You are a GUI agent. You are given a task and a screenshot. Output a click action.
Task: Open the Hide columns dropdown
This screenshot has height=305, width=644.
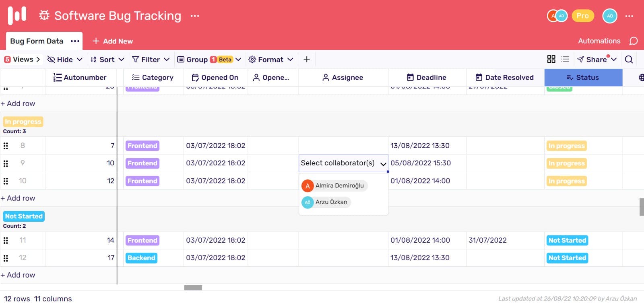click(x=65, y=60)
